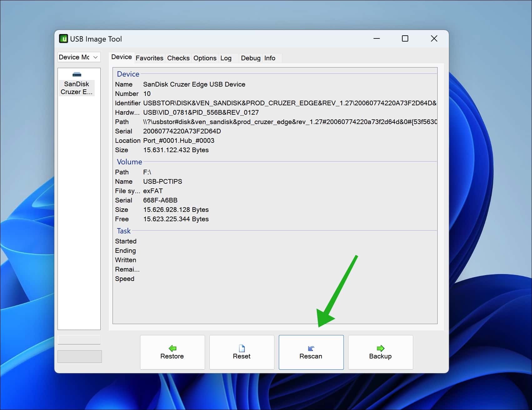Switch to the Options tab
Viewport: 532px width, 410px height.
point(205,58)
